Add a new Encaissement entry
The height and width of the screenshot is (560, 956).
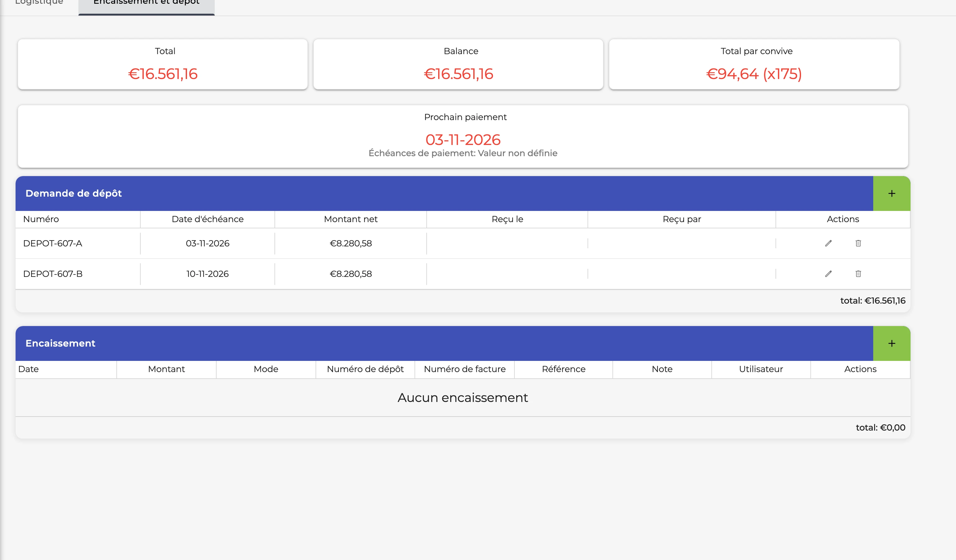point(892,343)
